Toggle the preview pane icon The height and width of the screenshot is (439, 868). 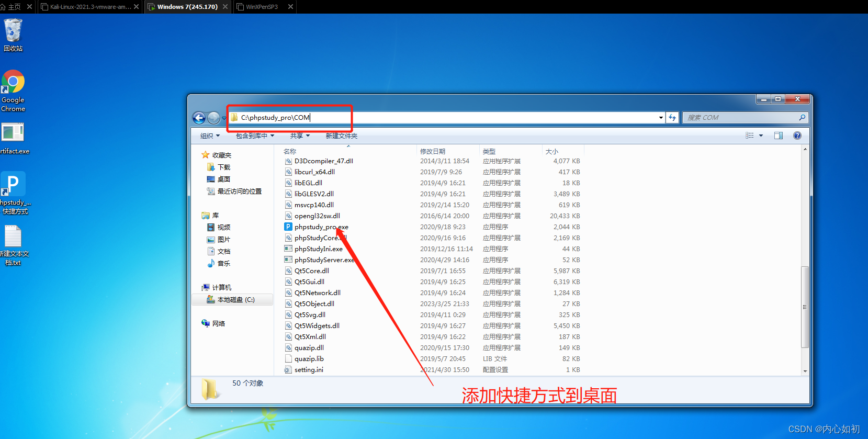[x=779, y=136]
